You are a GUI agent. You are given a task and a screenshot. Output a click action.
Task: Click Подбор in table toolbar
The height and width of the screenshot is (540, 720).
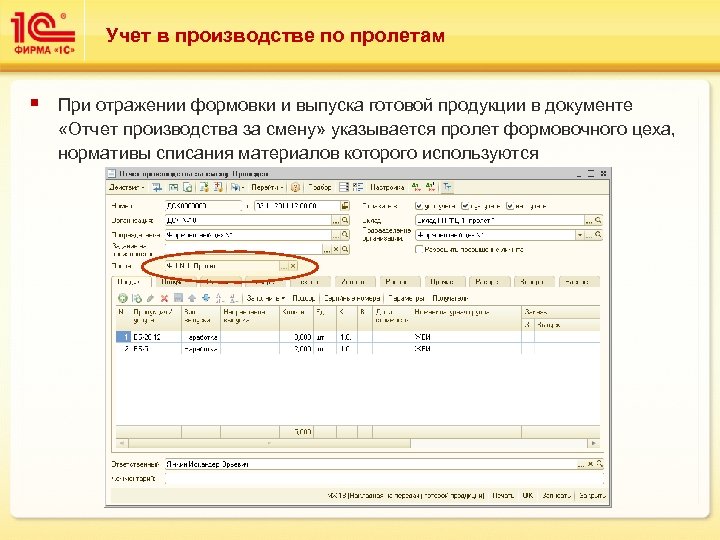(x=303, y=298)
